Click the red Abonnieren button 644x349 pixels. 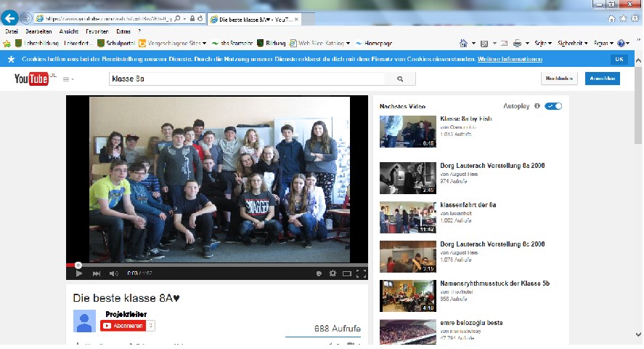click(123, 326)
